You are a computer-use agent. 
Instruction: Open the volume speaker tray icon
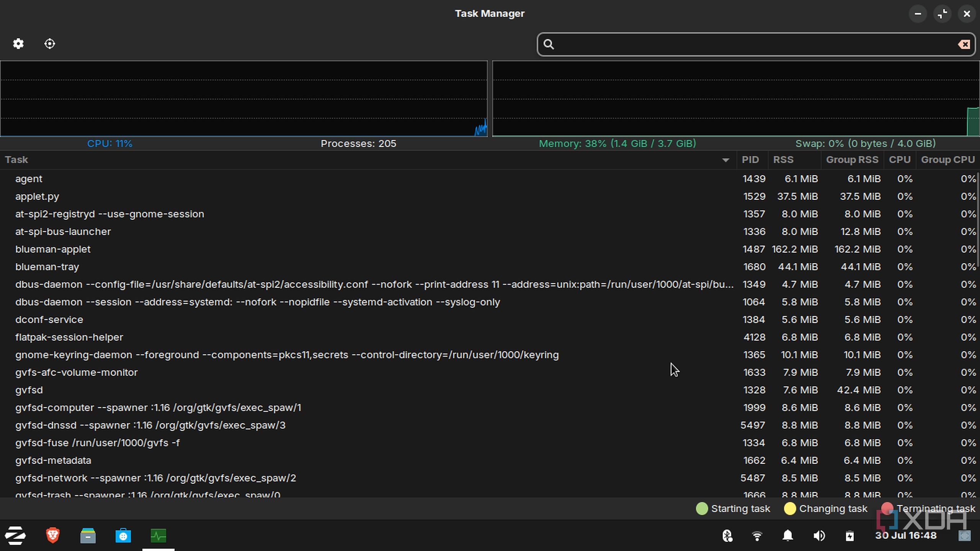coord(819,536)
